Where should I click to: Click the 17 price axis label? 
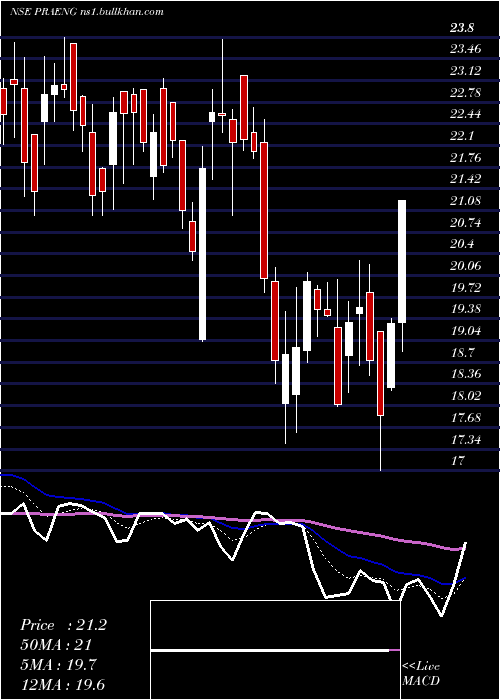458,461
